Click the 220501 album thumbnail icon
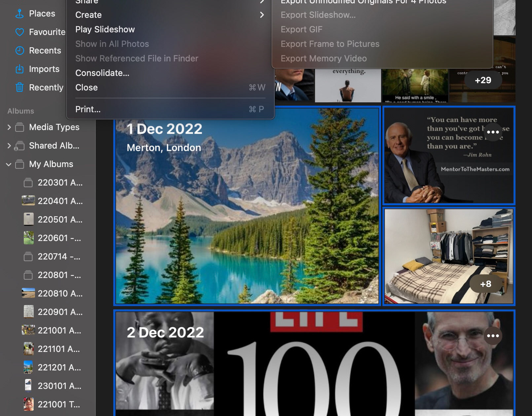Screen dimensions: 532x416 29,219
